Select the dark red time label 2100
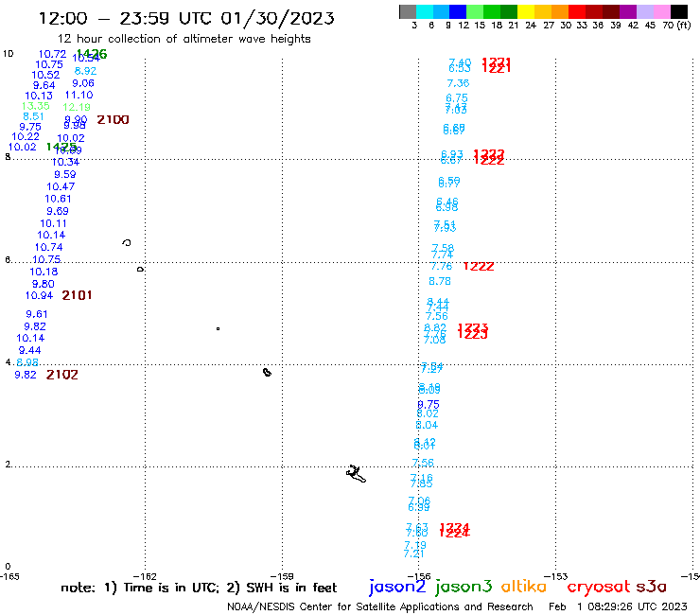This screenshot has width=700, height=615. [x=113, y=120]
